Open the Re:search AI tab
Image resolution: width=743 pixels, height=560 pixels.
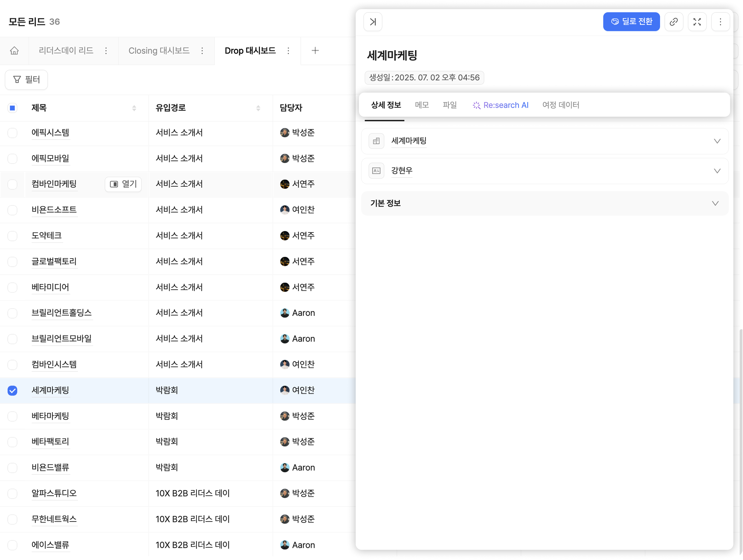click(501, 105)
